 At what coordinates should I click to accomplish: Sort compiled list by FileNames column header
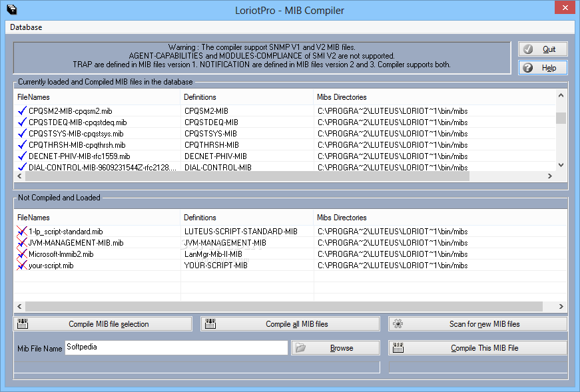pyautogui.click(x=97, y=97)
